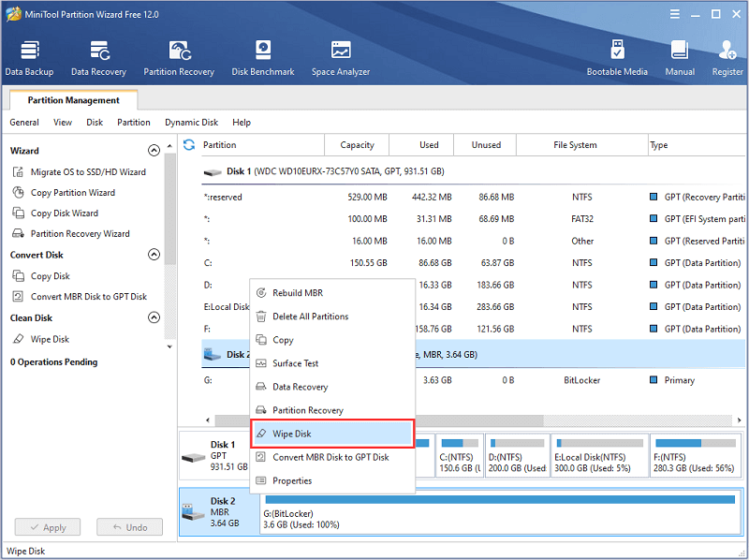This screenshot has width=749, height=560.
Task: Click the sidebar scroll down arrow
Action: (169, 346)
